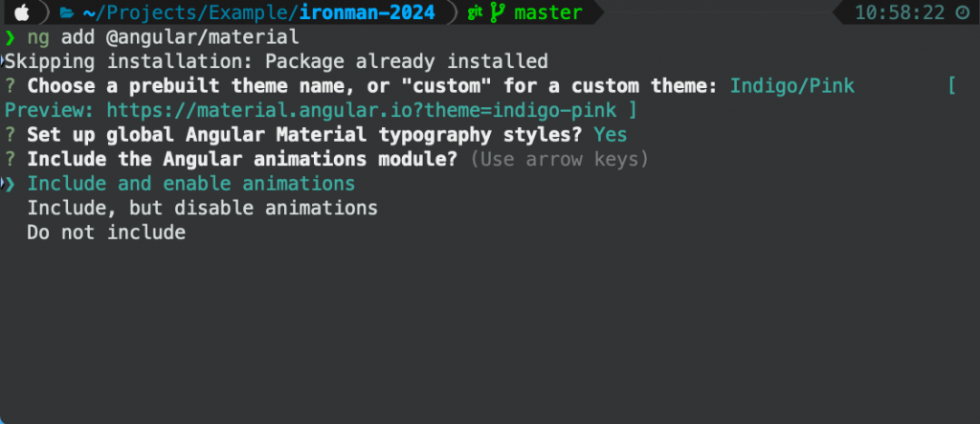Click the 10:58:22 timestamp
This screenshot has height=424, width=980.
point(900,11)
